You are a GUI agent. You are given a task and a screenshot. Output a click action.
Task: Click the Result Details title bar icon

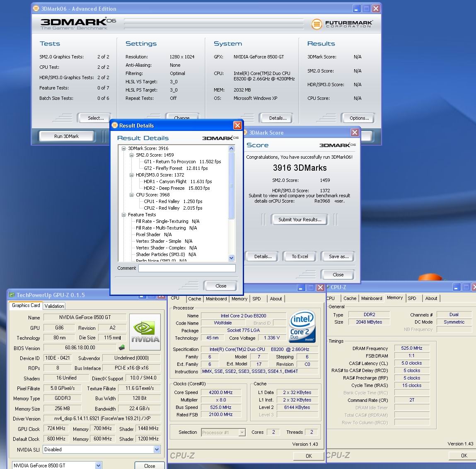[x=115, y=125]
